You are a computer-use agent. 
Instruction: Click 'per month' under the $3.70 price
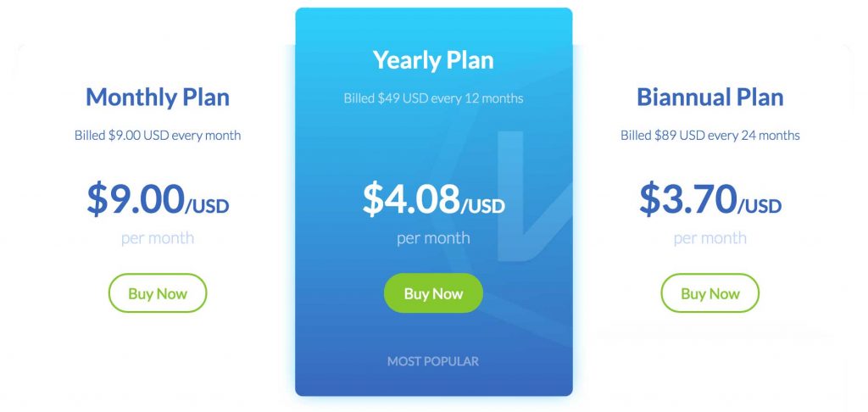(710, 239)
